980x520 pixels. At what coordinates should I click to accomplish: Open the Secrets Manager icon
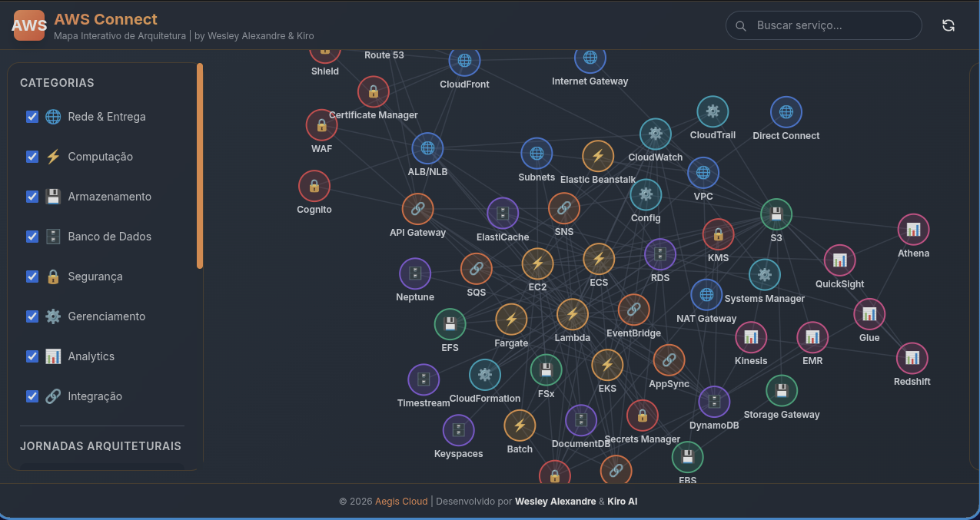[643, 415]
